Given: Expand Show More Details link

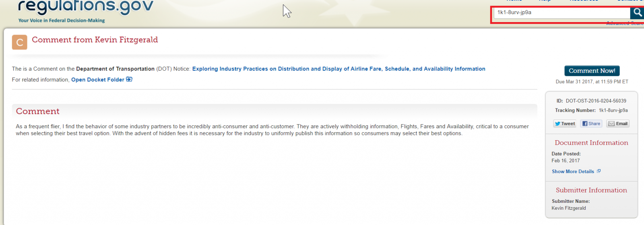Looking at the screenshot, I should [573, 172].
